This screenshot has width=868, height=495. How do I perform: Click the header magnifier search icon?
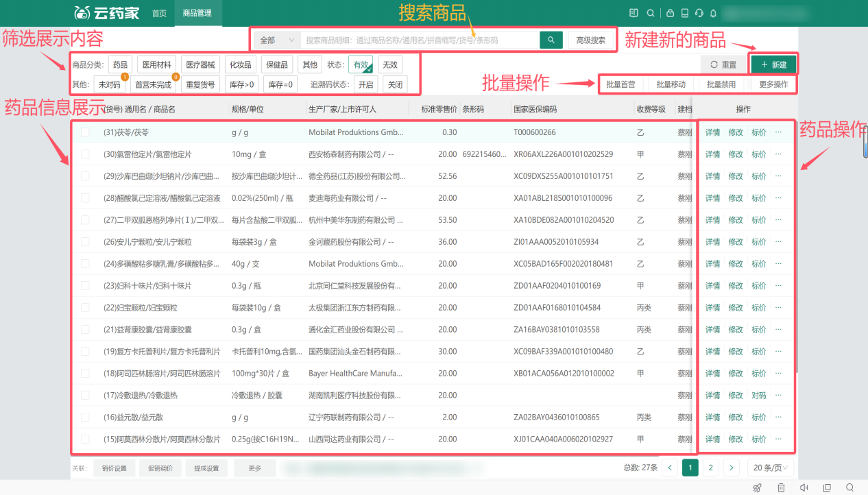tap(651, 13)
